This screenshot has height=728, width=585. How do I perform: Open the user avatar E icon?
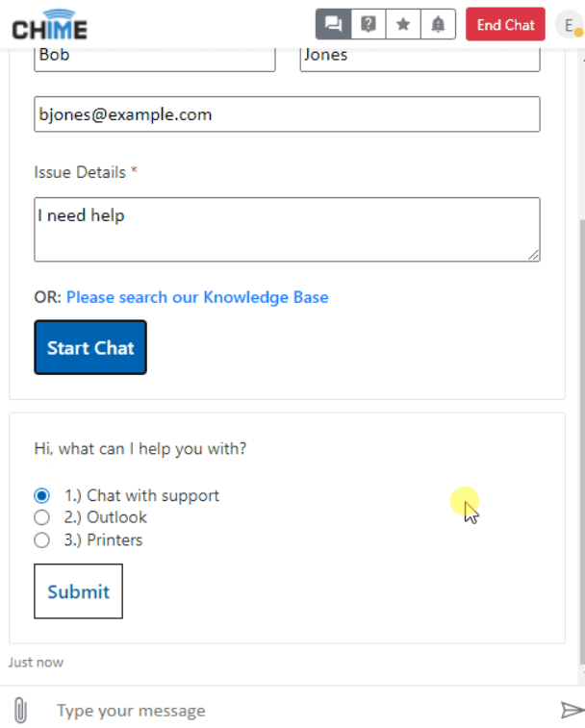click(570, 25)
